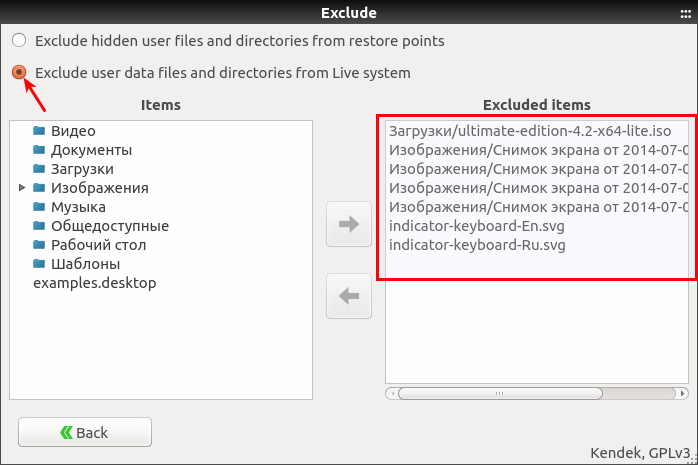
Task: Click the Шаблоны folder icon
Action: click(x=39, y=264)
